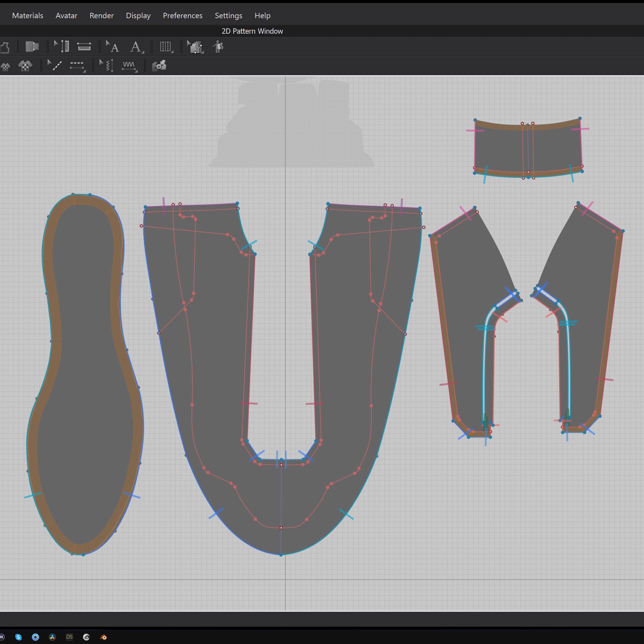The width and height of the screenshot is (644, 644).
Task: Click the fold pattern rectangle icon
Action: (x=32, y=47)
